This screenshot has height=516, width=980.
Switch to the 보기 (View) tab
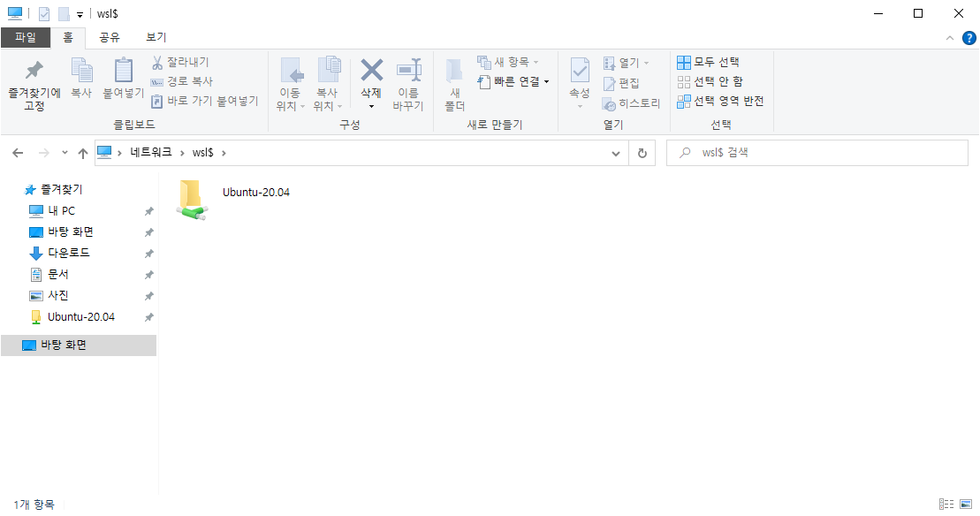[156, 37]
